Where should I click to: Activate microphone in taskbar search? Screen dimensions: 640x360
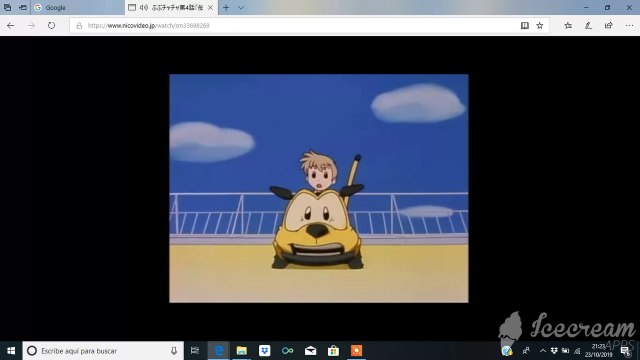click(x=174, y=351)
